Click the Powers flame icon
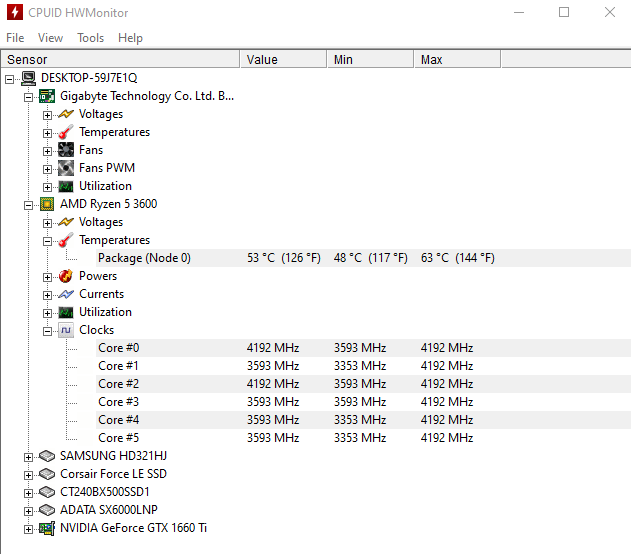Viewport: 631px width, 554px height. click(66, 276)
